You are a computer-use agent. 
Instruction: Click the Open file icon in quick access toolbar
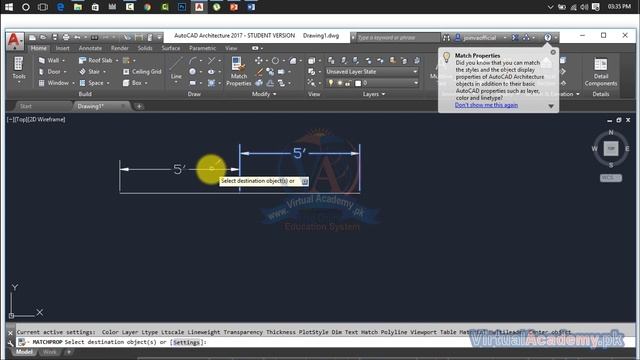[43, 37]
